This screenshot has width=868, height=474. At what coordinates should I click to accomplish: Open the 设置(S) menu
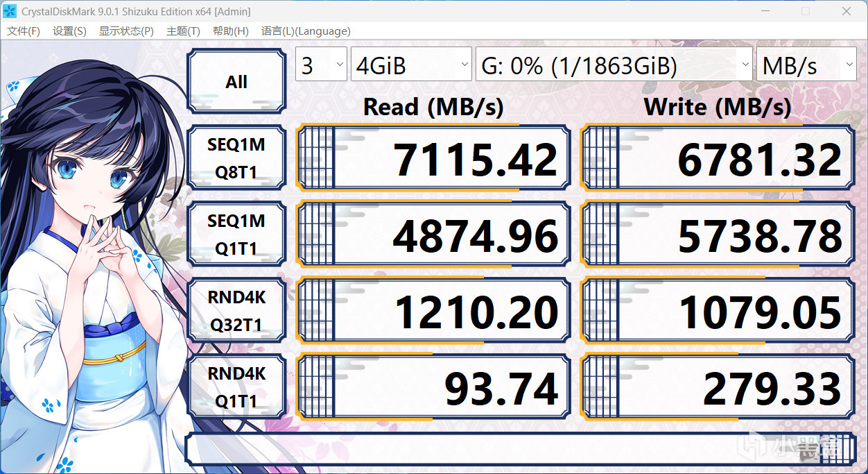pos(69,31)
